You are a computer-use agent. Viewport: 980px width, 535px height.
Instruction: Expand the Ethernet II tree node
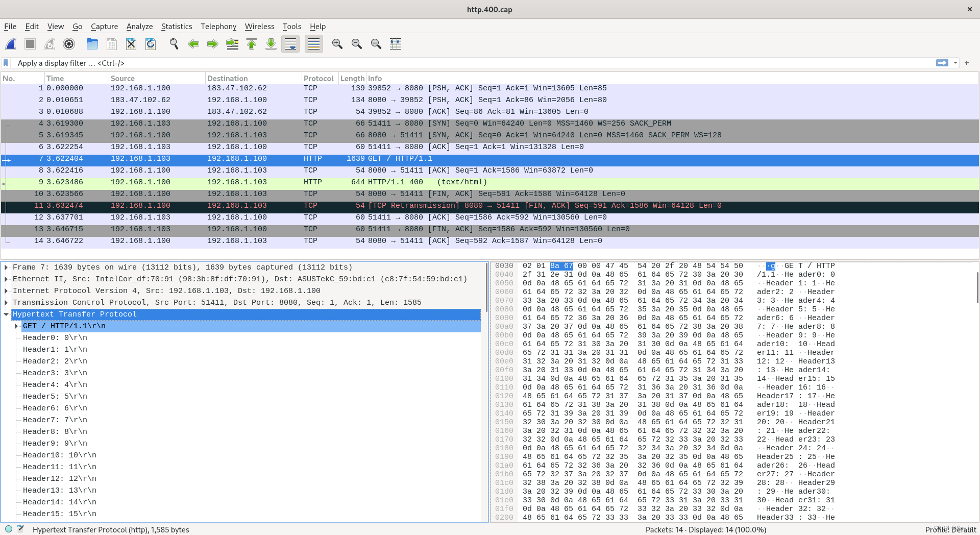click(x=6, y=279)
